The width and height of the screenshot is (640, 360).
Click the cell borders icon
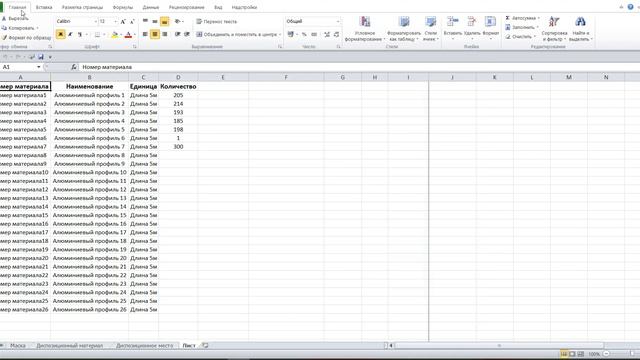click(x=97, y=35)
